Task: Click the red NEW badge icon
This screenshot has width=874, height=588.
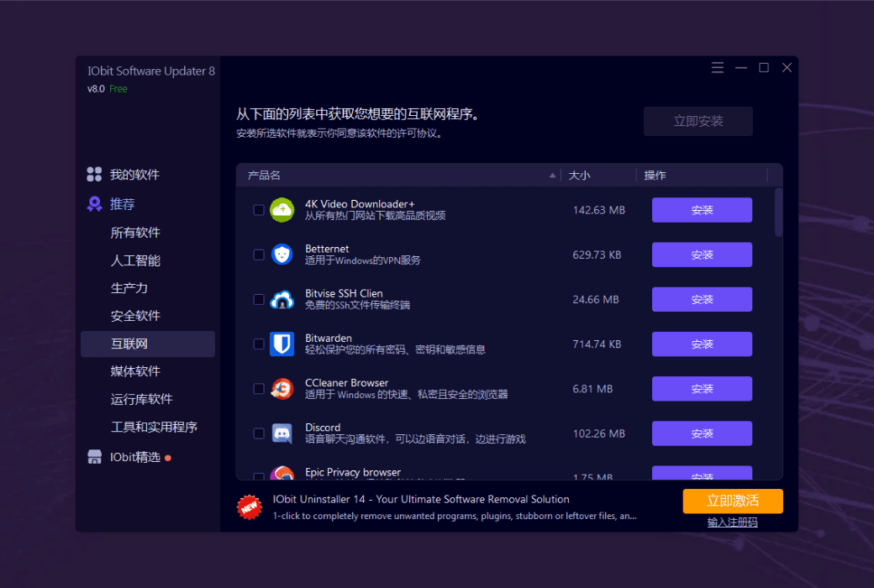Action: coord(249,507)
